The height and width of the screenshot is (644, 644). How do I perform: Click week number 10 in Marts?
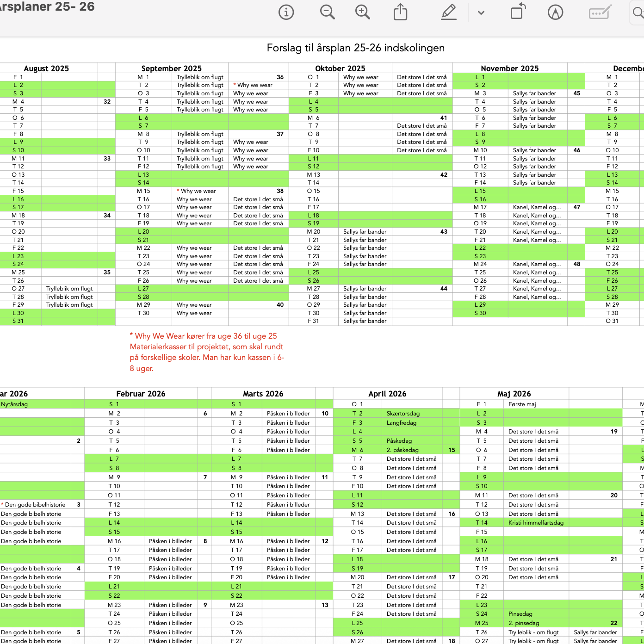[325, 414]
